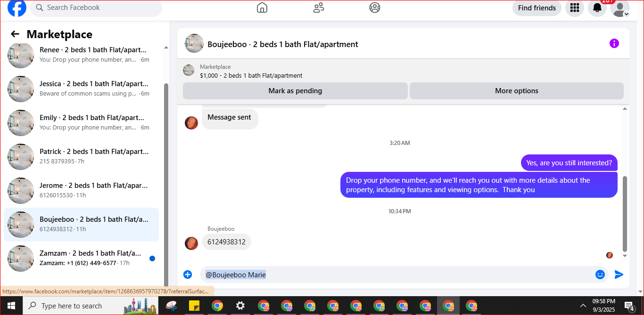The width and height of the screenshot is (644, 315).
Task: Click the Find friends button
Action: (537, 8)
